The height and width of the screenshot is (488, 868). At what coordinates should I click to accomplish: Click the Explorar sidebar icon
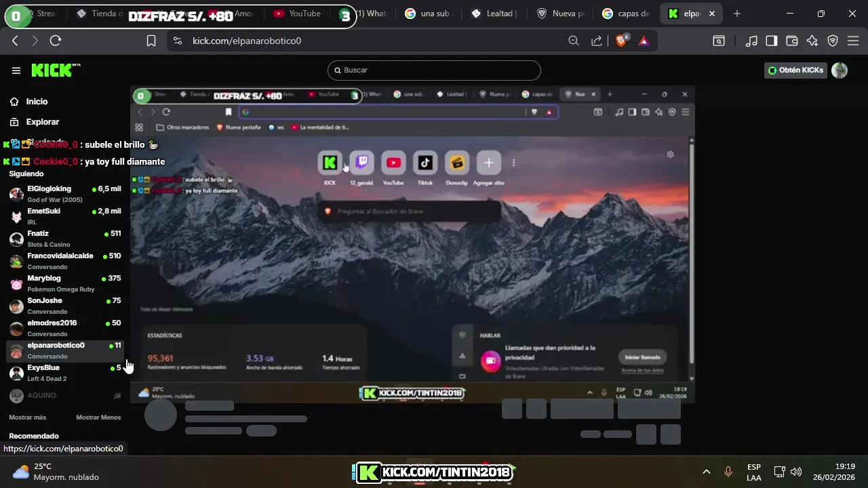(14, 122)
